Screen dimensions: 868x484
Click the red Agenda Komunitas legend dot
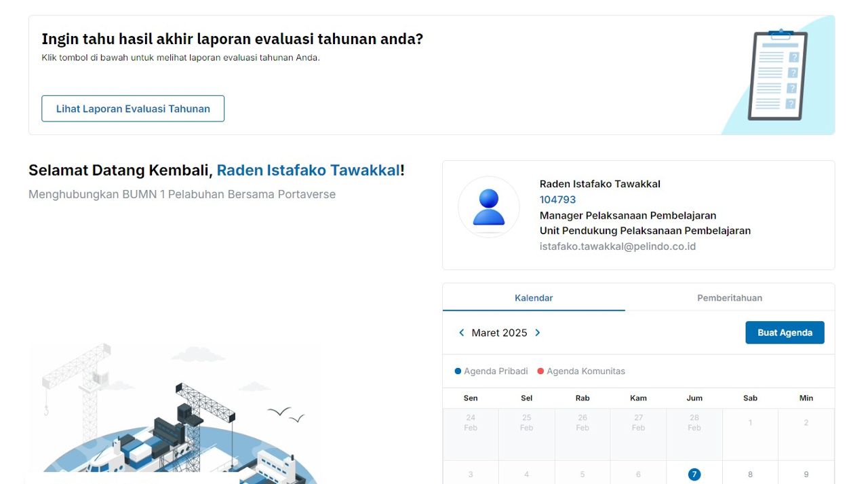pyautogui.click(x=540, y=371)
